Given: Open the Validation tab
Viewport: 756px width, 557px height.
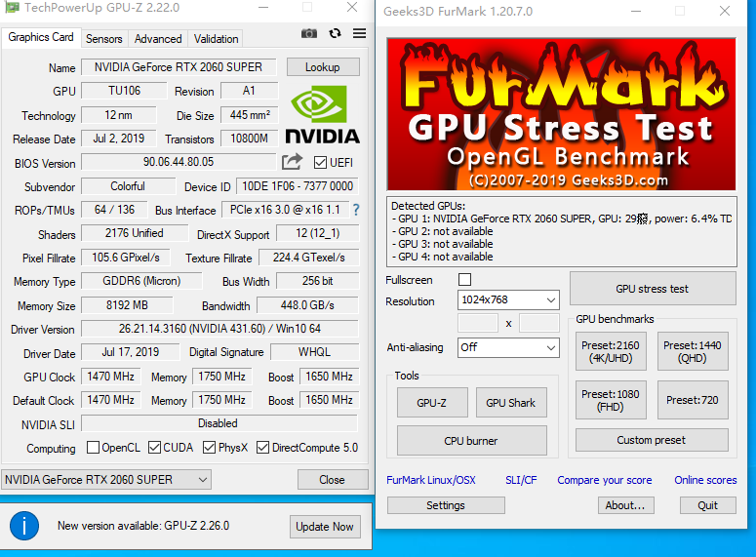Looking at the screenshot, I should pos(216,39).
